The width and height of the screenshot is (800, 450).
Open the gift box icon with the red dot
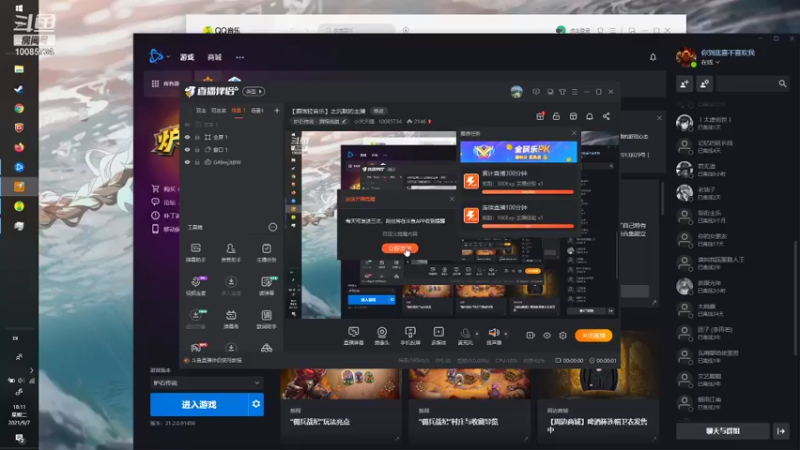pyautogui.click(x=540, y=116)
